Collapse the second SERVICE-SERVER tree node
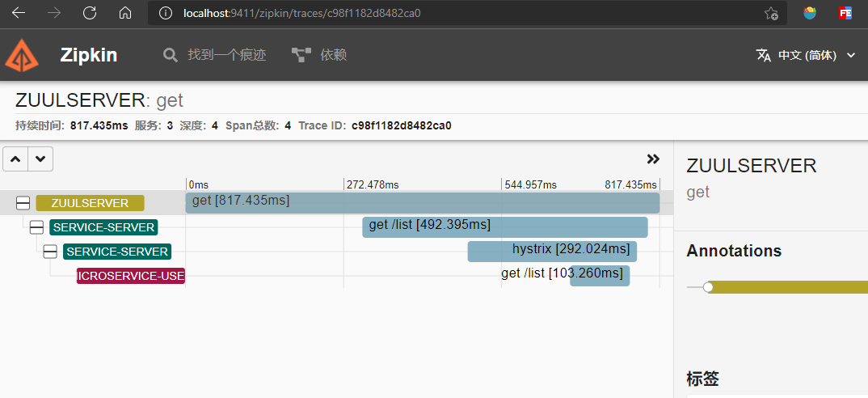 tap(50, 252)
